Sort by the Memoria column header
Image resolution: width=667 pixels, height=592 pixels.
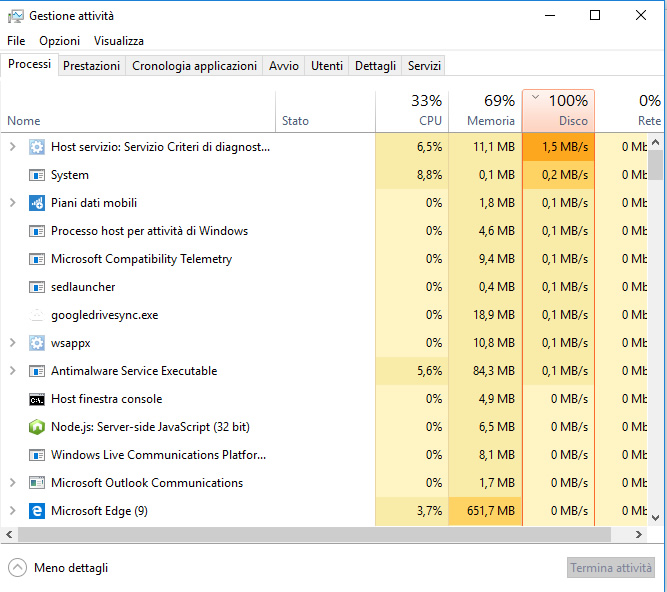(485, 111)
